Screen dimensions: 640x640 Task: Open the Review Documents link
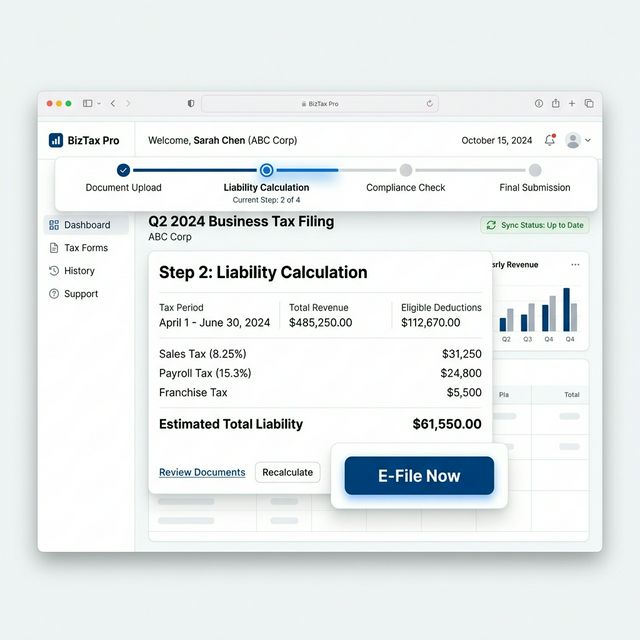point(202,472)
